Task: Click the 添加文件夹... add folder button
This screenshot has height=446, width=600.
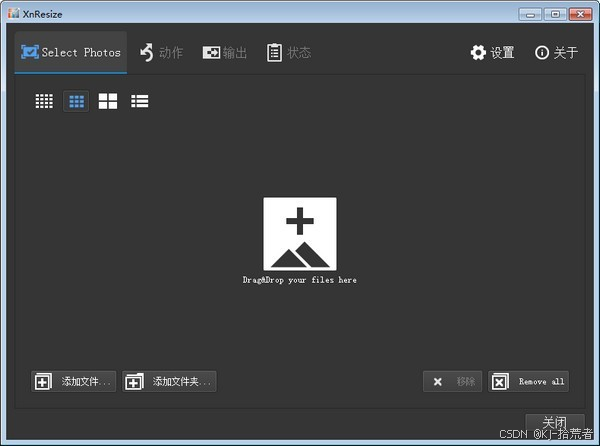Action: (169, 381)
